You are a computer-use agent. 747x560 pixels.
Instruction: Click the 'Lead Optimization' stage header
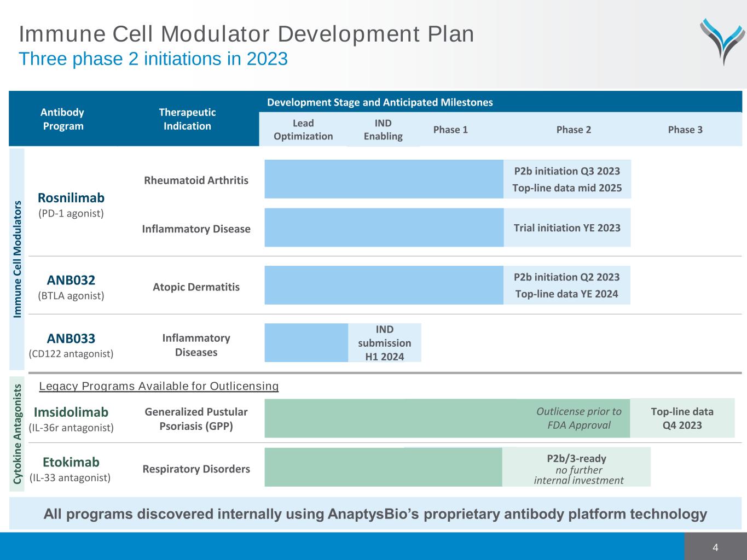tap(303, 130)
